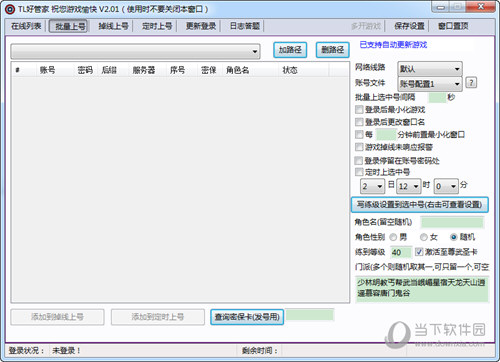
Task: Click the 窗口置顶 button
Action: point(453,26)
